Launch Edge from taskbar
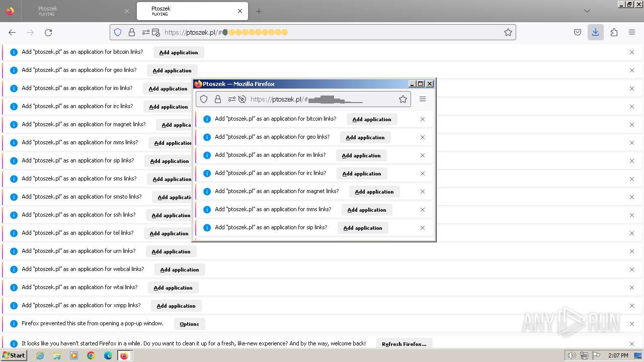This screenshot has height=362, width=644. pos(108,355)
